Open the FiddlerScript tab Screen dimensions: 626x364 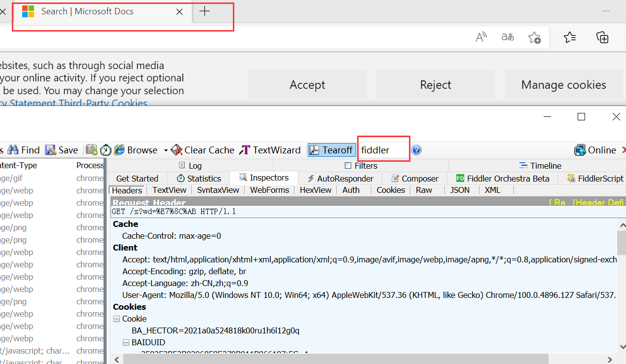coord(595,179)
